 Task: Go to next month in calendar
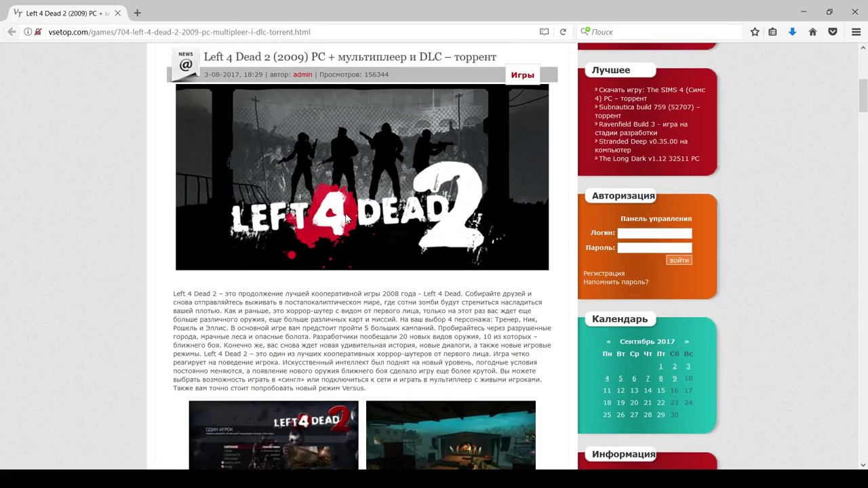click(686, 342)
